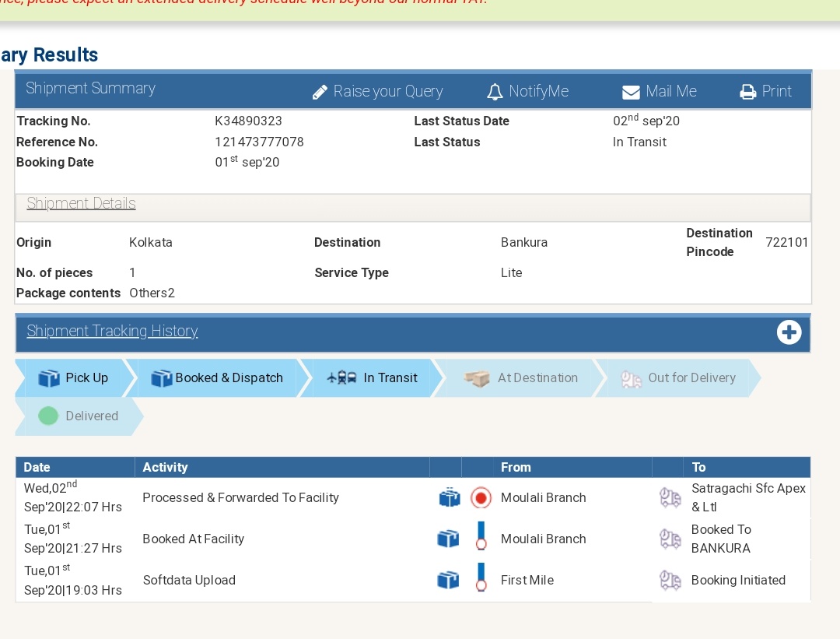Select the Booked & Dispatch stage tab
This screenshot has width=840, height=639.
point(217,378)
